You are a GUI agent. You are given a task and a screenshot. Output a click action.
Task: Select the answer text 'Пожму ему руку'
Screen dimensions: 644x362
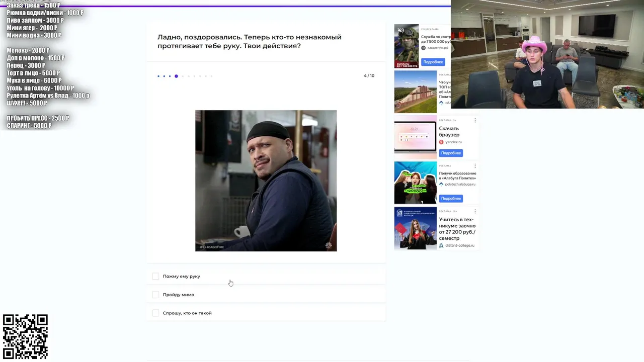point(182,276)
